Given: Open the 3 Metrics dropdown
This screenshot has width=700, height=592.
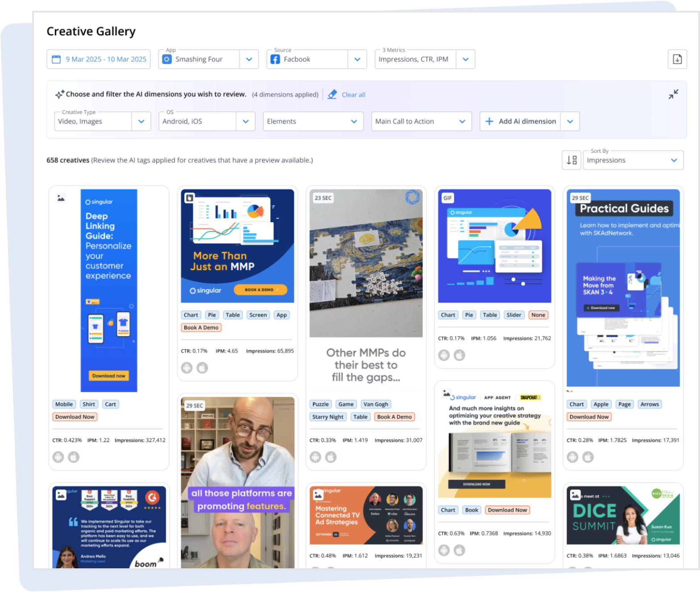Looking at the screenshot, I should click(x=425, y=59).
